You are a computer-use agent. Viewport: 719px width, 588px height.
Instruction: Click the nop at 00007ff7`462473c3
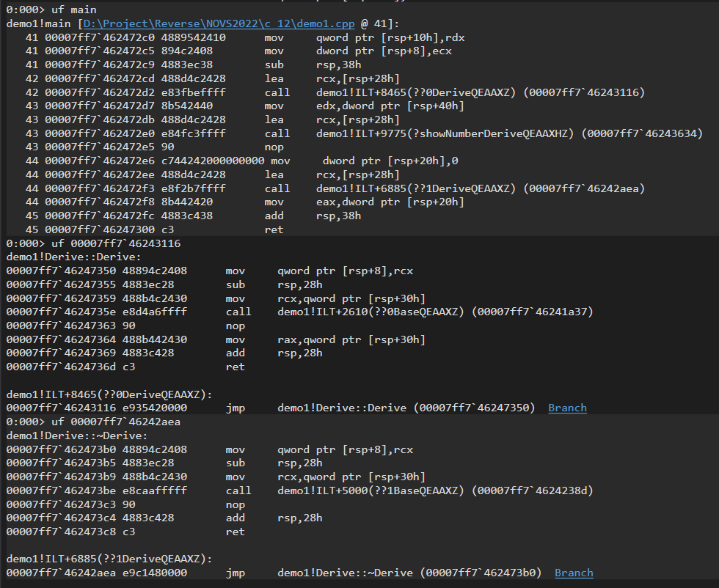point(236,504)
